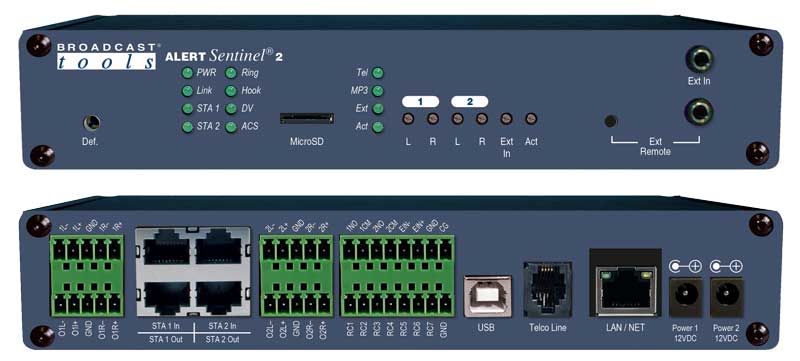This screenshot has width=800, height=361.
Task: Click the 'USB' label text
Action: (x=486, y=328)
